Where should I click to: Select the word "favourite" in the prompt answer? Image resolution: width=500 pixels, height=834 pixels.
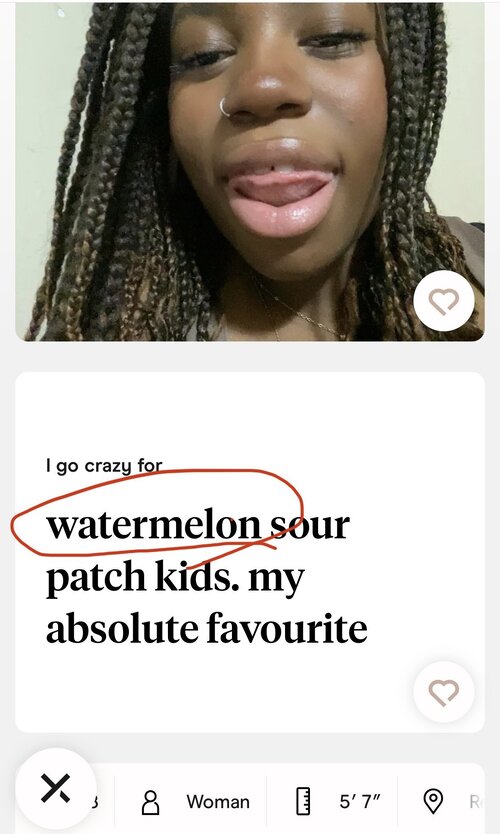tap(287, 628)
